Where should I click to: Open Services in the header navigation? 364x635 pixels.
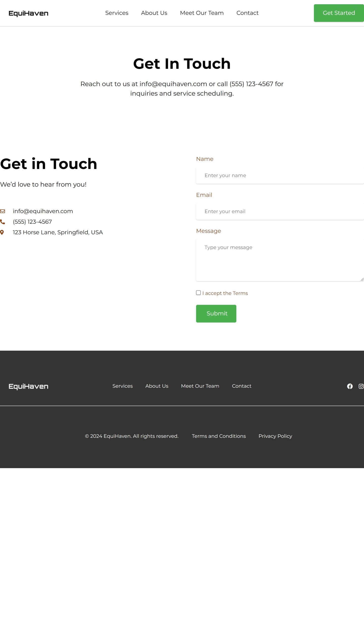(x=117, y=13)
